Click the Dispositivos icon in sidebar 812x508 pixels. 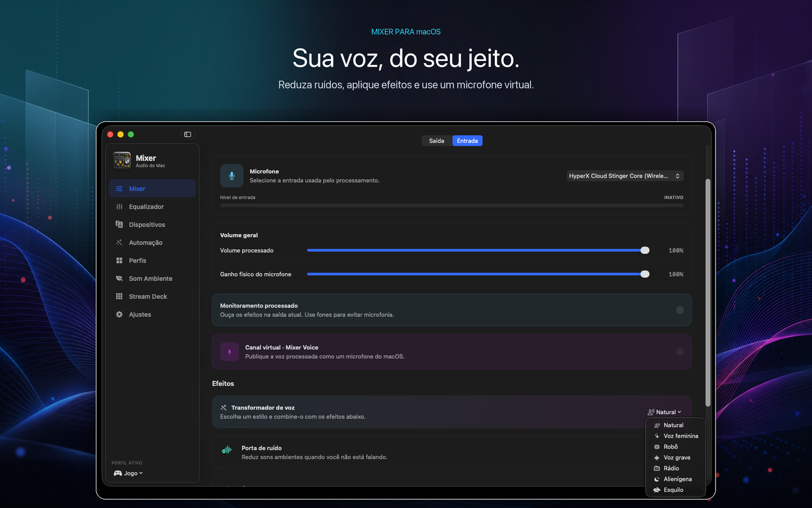119,225
